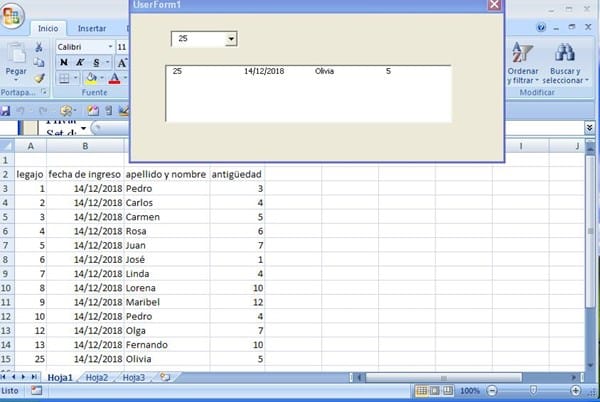Apply the yellow fill color bucket

click(91, 78)
